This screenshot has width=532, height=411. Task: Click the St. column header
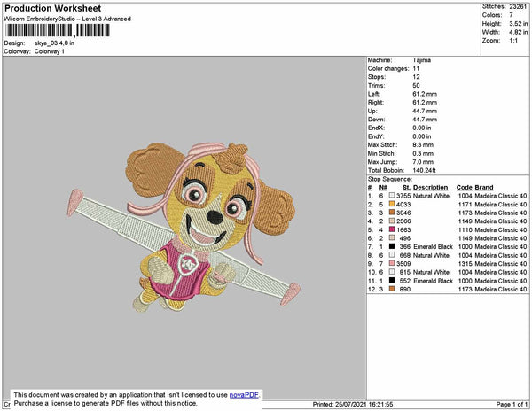point(406,188)
